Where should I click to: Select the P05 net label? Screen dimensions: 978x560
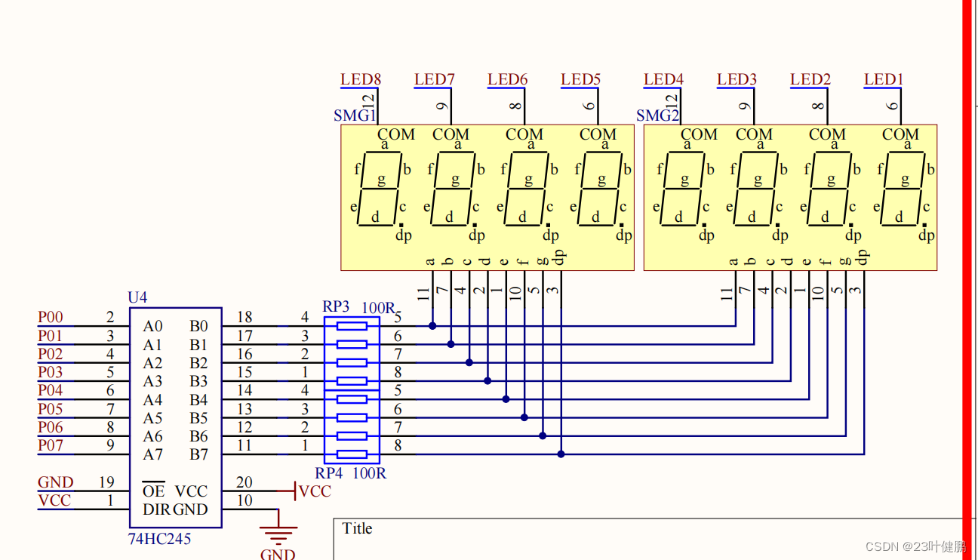[51, 409]
